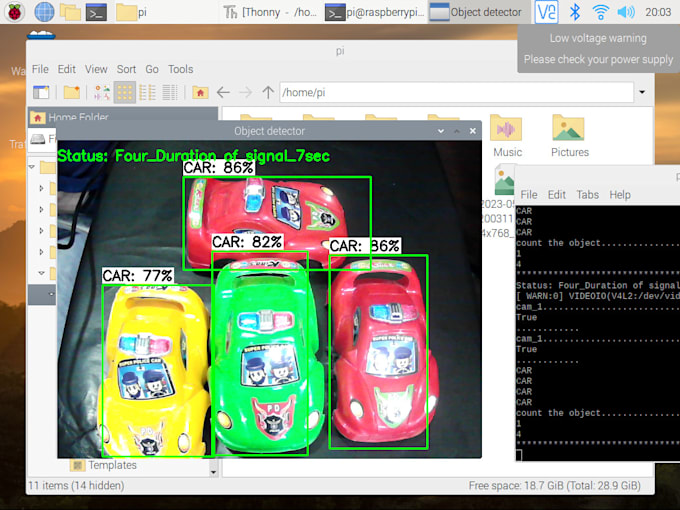Go up to parent folder
Image resolution: width=680 pixels, height=510 pixels.
[268, 92]
